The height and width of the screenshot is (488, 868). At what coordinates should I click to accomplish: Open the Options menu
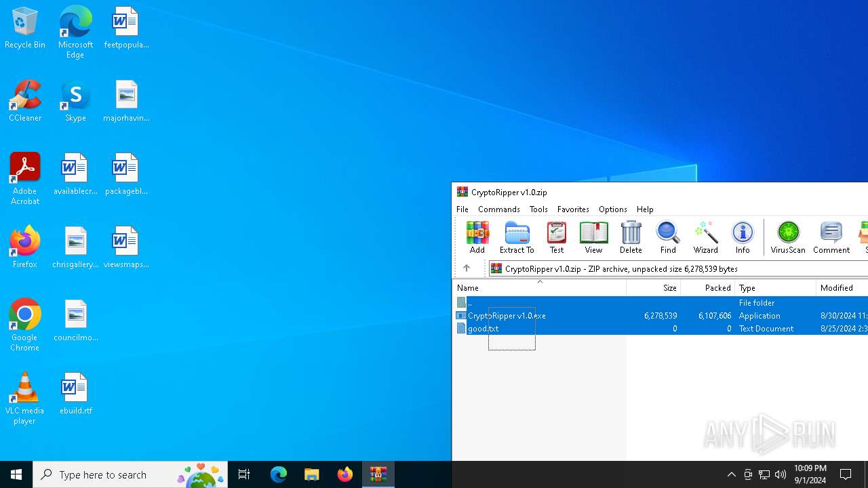click(x=613, y=209)
